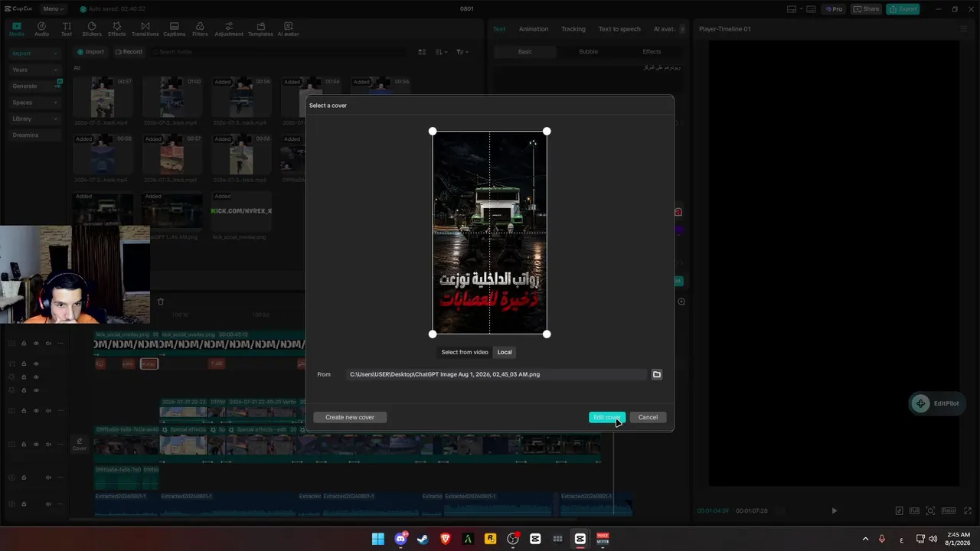Click the Cover pencil icon on timeline

pos(79,444)
